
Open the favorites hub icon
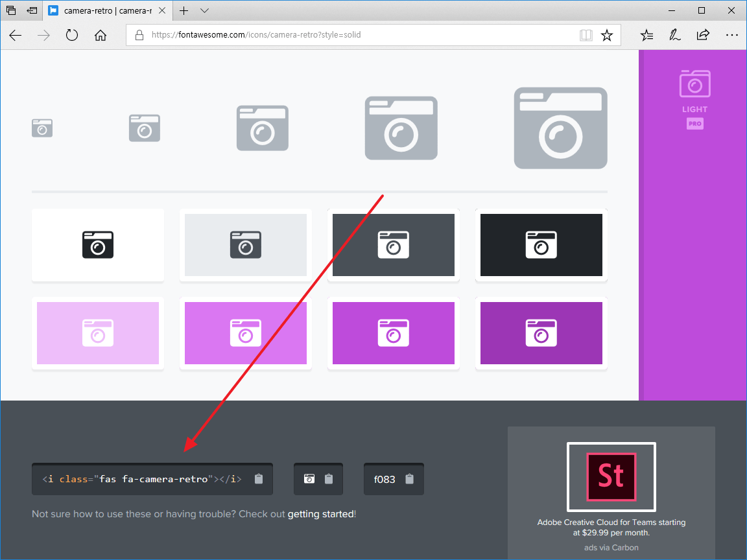click(646, 36)
